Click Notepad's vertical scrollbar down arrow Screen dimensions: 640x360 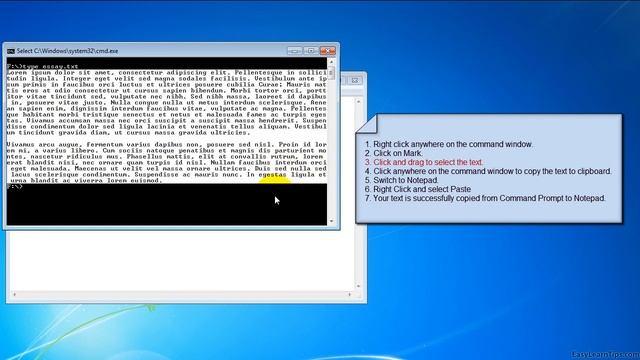(358, 286)
